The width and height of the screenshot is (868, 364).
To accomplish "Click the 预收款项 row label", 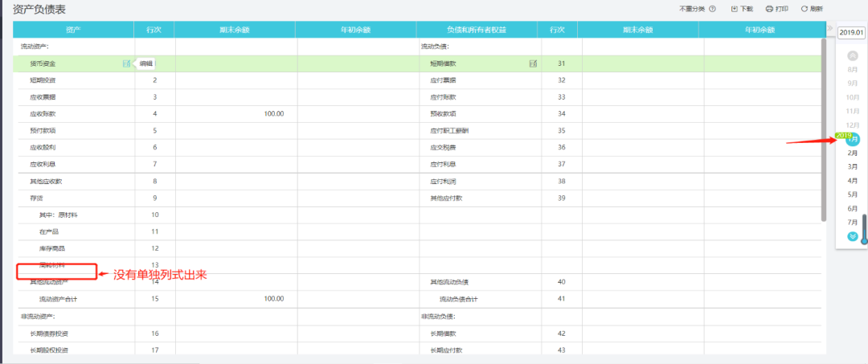I will [444, 114].
